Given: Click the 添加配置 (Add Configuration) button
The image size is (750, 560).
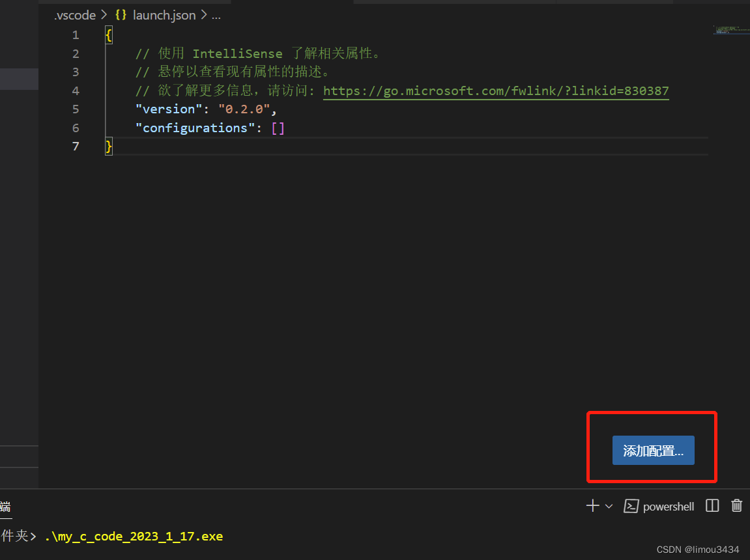Looking at the screenshot, I should point(652,450).
